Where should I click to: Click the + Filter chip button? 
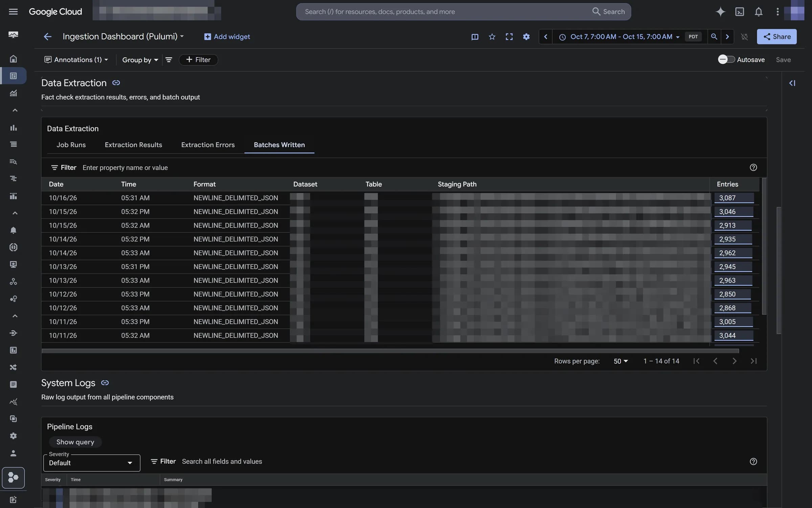tap(198, 60)
